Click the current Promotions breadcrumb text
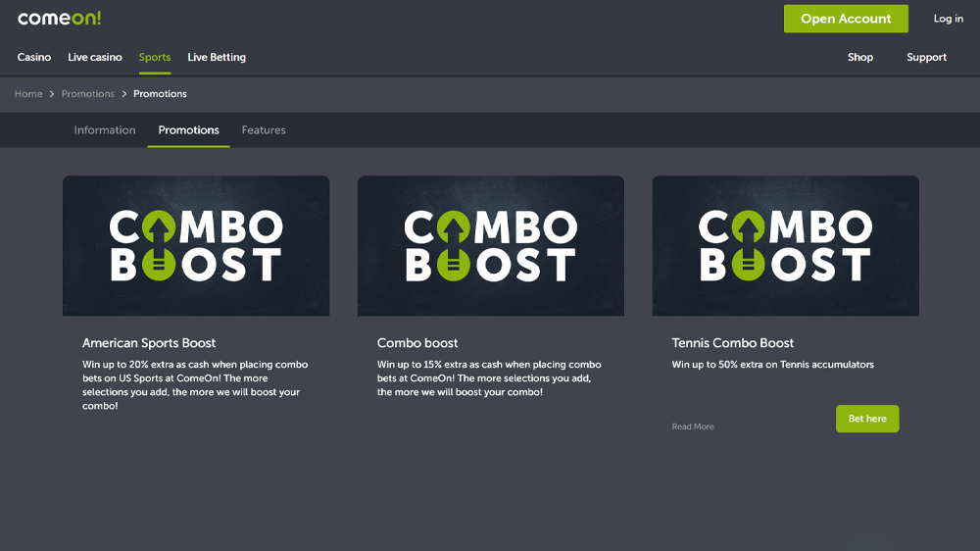Screen dimensions: 980x551 160,94
